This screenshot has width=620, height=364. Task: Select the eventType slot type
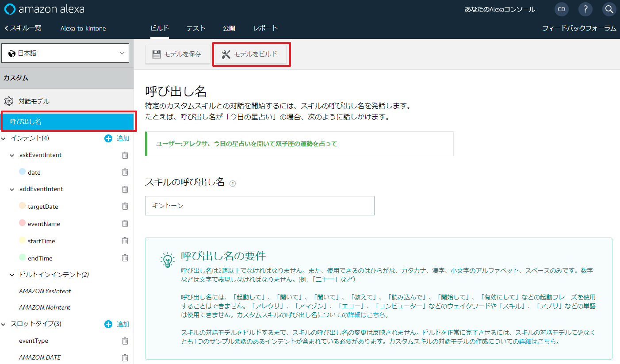click(34, 341)
